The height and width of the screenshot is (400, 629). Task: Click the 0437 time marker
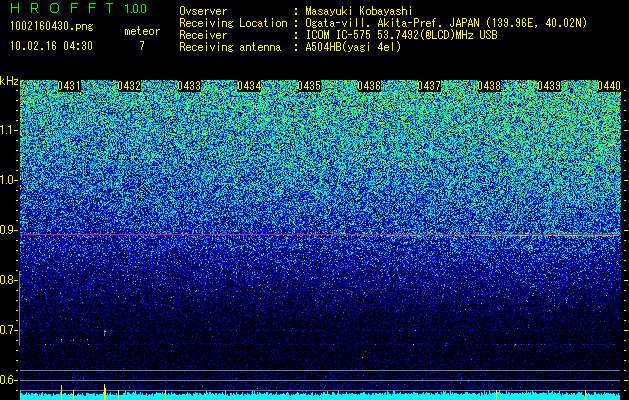[429, 86]
